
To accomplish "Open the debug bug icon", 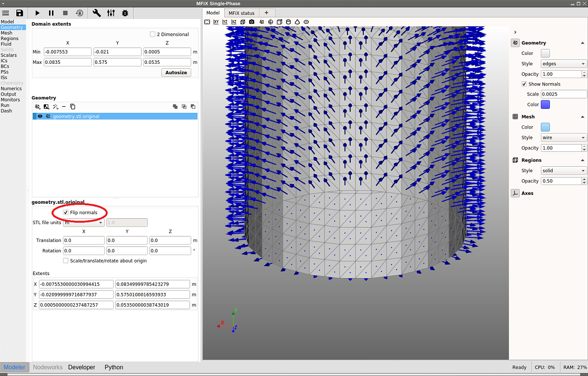I will click(125, 13).
